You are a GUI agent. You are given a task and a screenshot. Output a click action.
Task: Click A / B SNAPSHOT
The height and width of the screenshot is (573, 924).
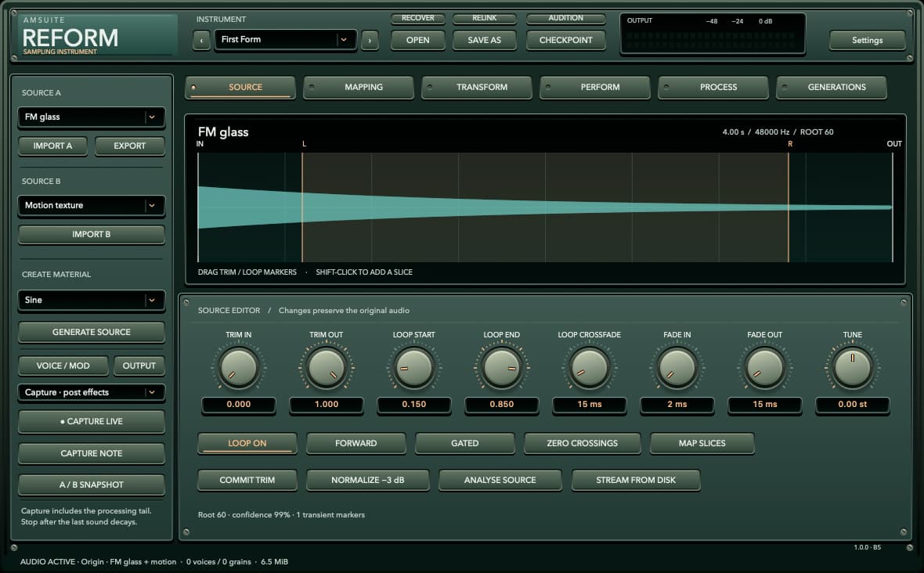92,485
